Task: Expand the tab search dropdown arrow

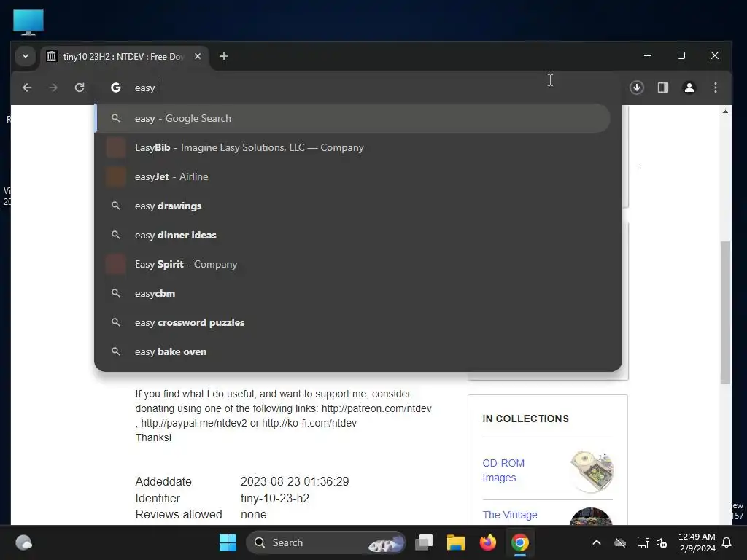Action: tap(26, 57)
